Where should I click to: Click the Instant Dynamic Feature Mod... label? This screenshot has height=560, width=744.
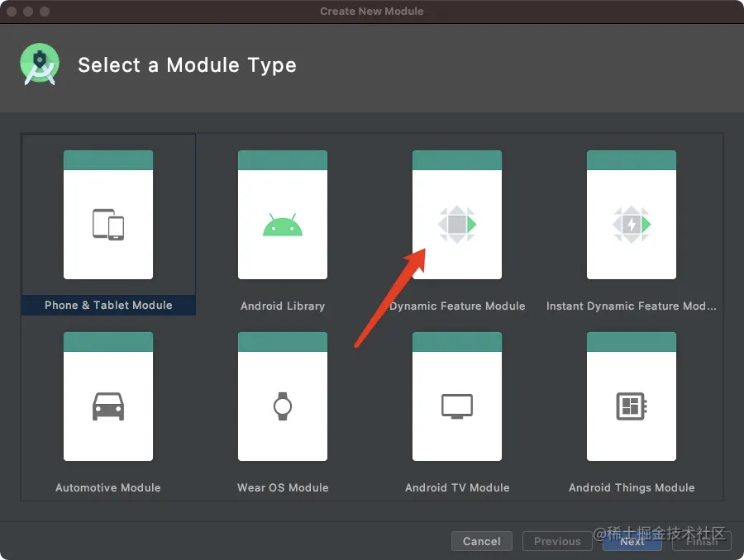[x=632, y=306]
